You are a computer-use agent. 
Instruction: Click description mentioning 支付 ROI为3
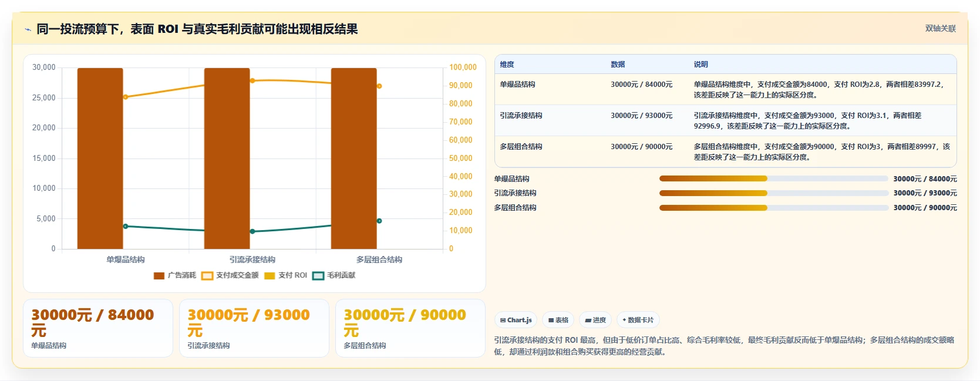tap(821, 151)
